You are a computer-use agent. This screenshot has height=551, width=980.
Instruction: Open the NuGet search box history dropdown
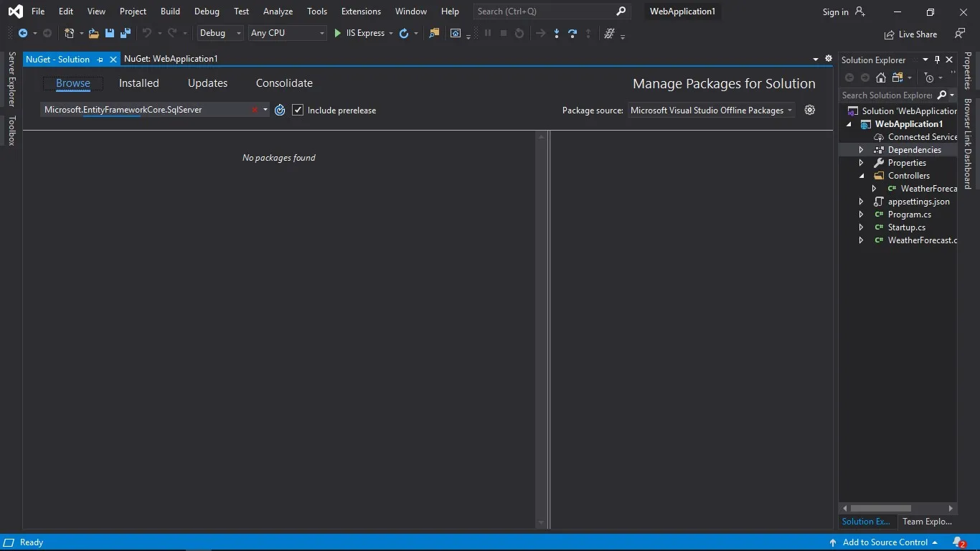[265, 110]
